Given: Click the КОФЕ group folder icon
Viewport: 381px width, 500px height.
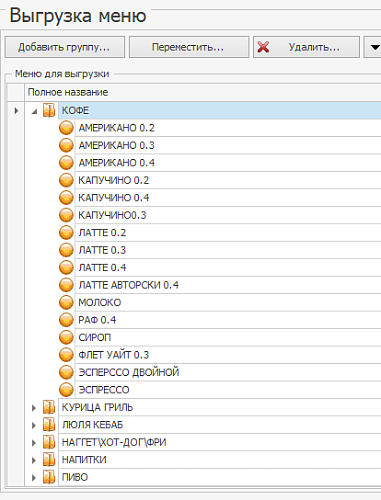Looking at the screenshot, I should (49, 110).
